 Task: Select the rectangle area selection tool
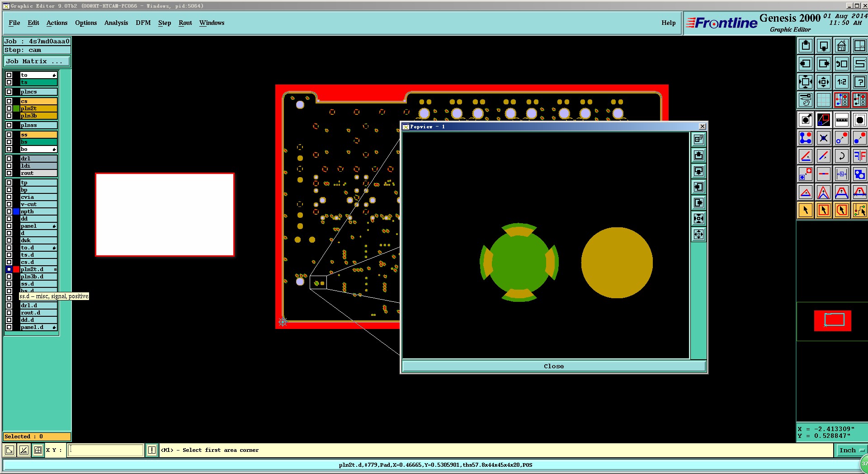(824, 210)
